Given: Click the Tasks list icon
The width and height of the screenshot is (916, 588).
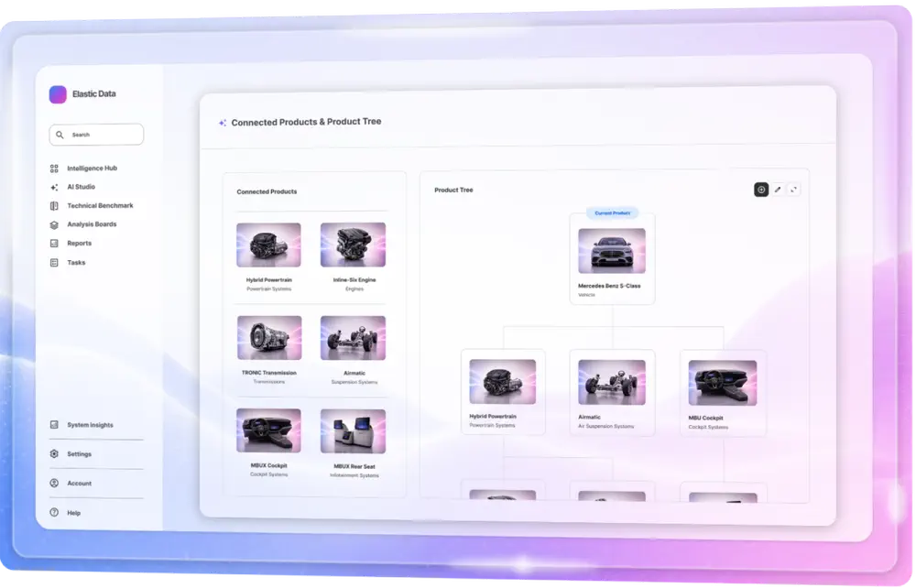Looking at the screenshot, I should [x=54, y=263].
